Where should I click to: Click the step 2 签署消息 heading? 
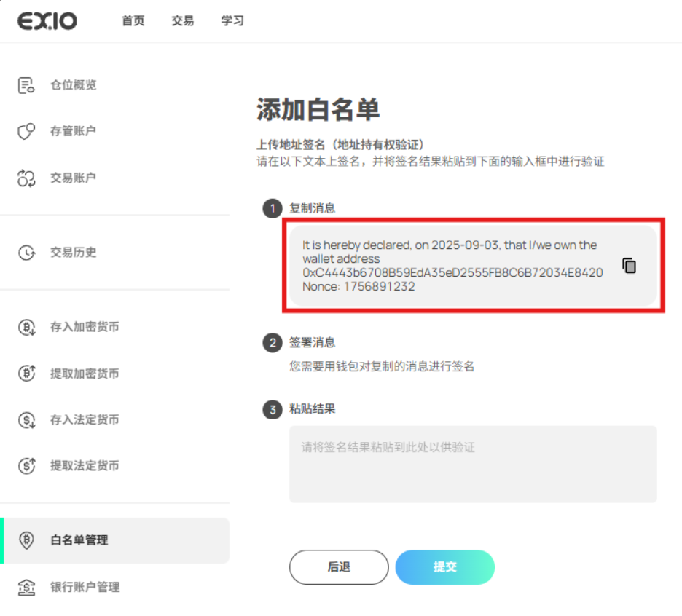(312, 342)
